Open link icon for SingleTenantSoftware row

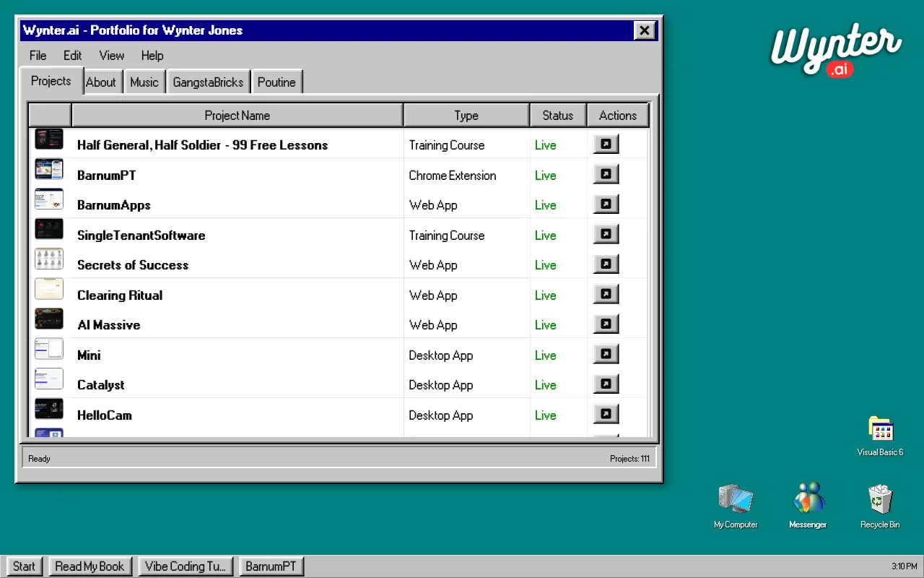606,234
